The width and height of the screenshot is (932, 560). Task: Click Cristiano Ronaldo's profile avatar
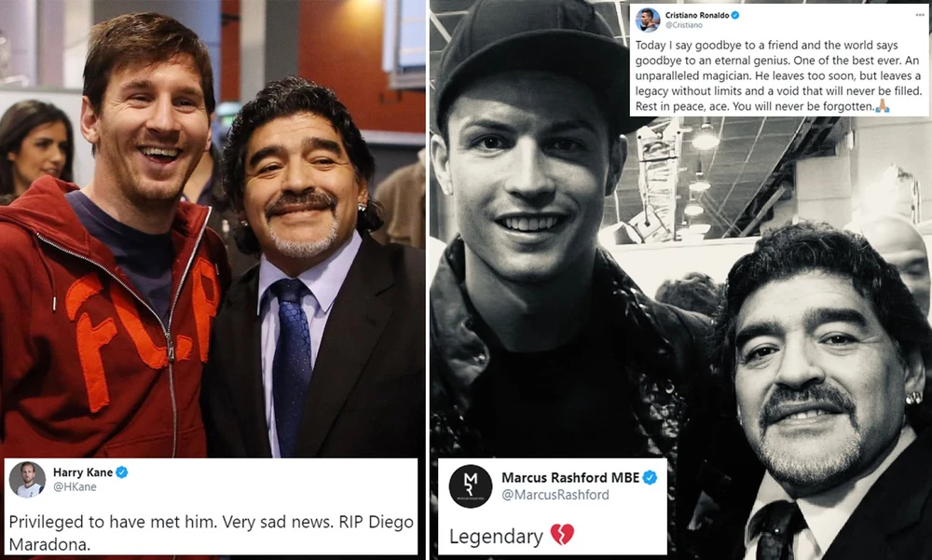coord(648,20)
